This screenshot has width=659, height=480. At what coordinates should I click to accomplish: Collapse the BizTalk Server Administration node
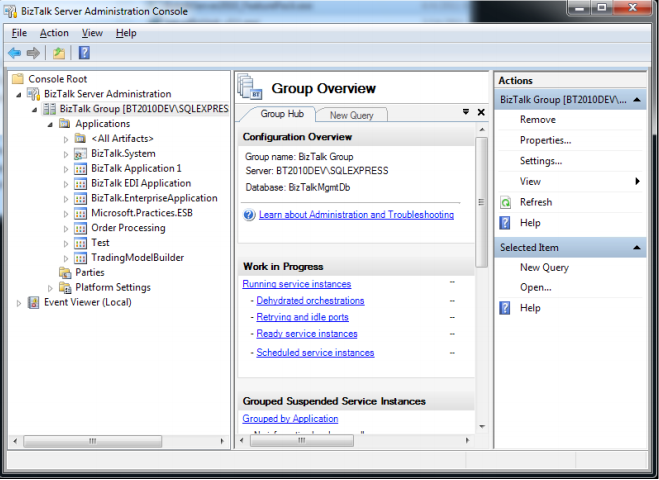(x=19, y=95)
